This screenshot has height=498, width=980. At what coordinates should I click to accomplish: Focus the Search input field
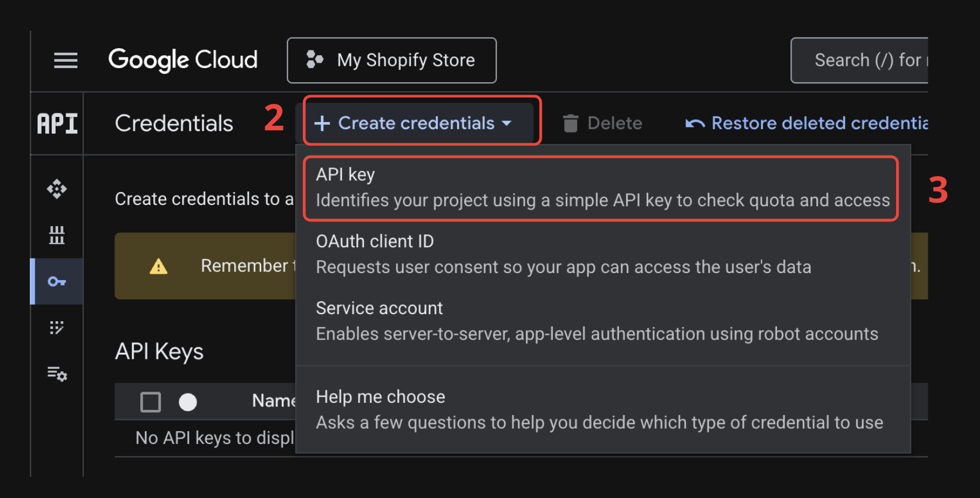coord(863,60)
